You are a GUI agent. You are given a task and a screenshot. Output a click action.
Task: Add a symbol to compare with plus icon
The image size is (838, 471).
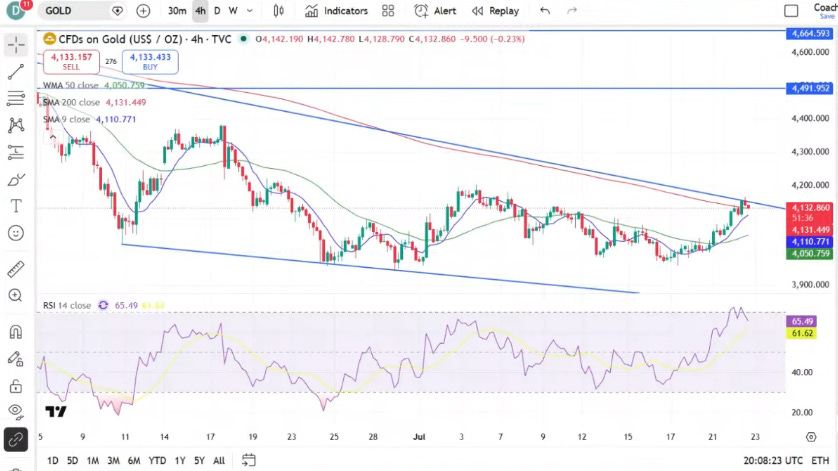[x=143, y=11]
